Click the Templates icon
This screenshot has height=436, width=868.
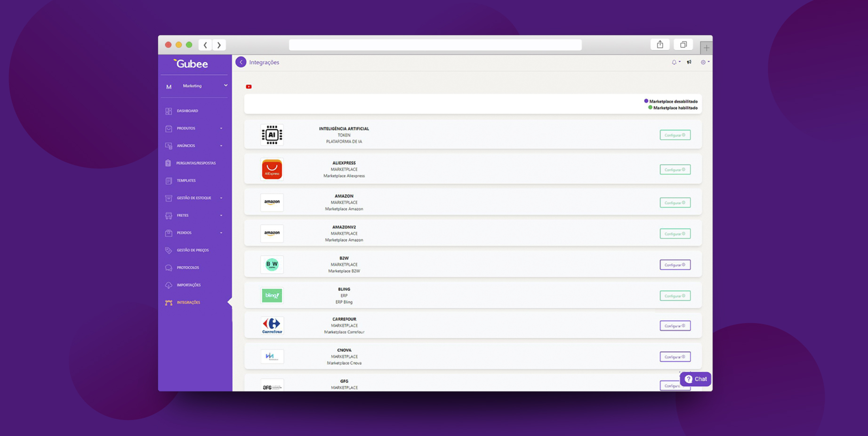[169, 181]
